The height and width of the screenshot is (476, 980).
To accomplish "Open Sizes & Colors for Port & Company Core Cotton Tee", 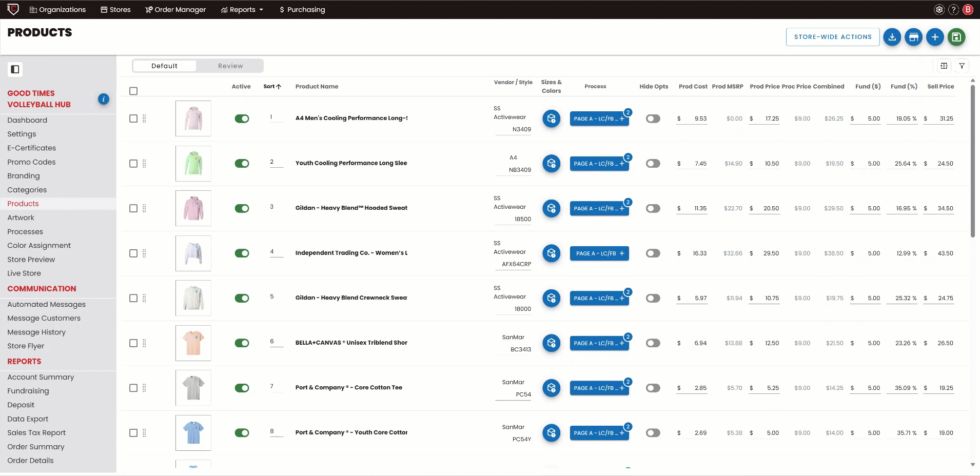I will click(x=551, y=388).
